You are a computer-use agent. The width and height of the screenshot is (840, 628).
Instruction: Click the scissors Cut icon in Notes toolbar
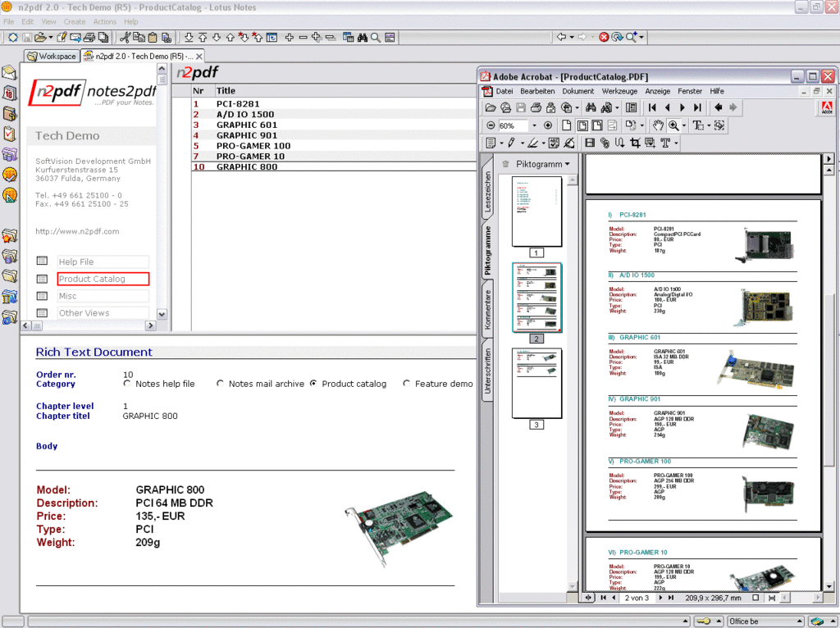pos(125,37)
